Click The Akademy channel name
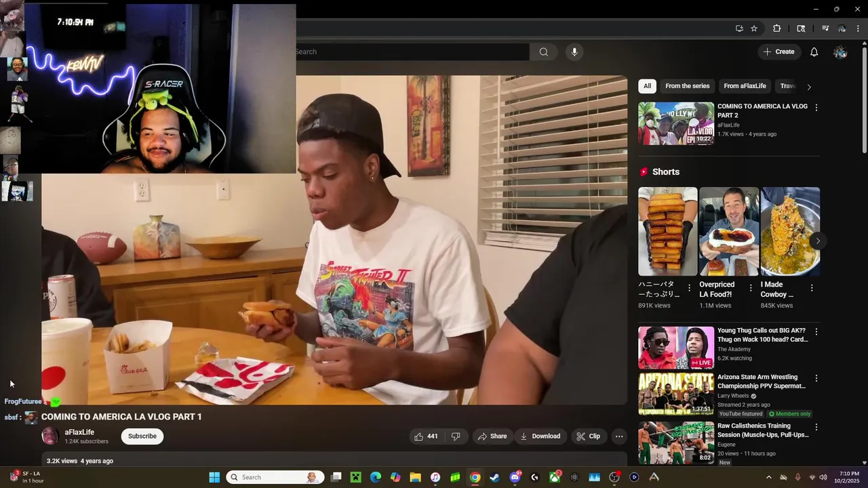The image size is (868, 488). click(734, 349)
